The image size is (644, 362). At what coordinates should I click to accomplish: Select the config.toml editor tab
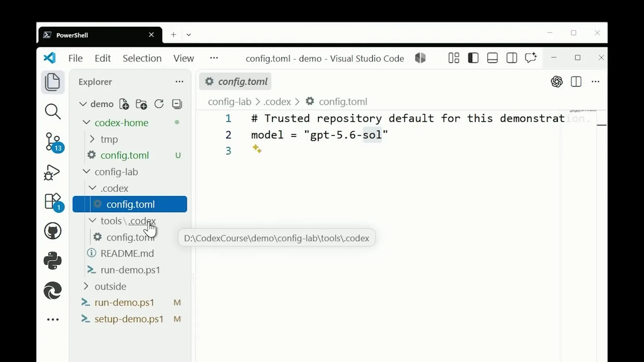pyautogui.click(x=235, y=82)
